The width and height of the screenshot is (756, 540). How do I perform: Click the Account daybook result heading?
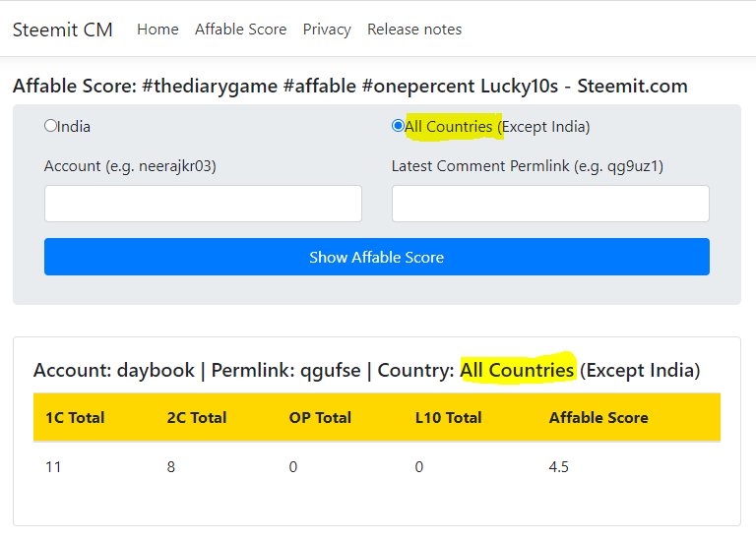tap(366, 370)
